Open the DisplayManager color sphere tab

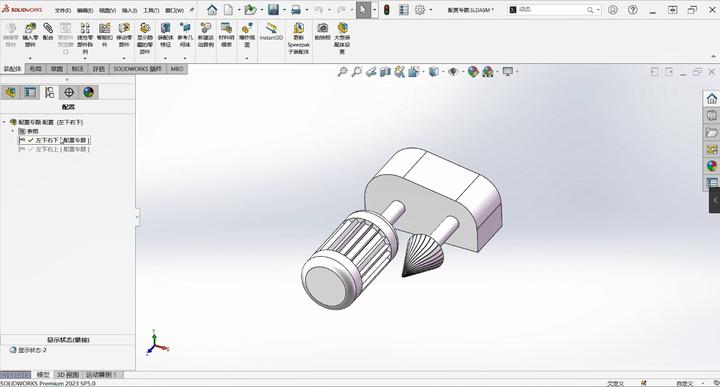pos(89,92)
